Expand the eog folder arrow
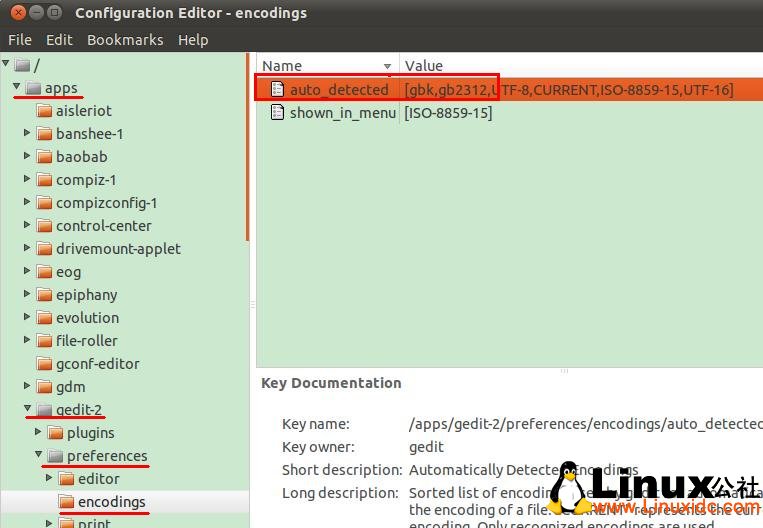Screen dimensions: 763x528 (x=27, y=270)
